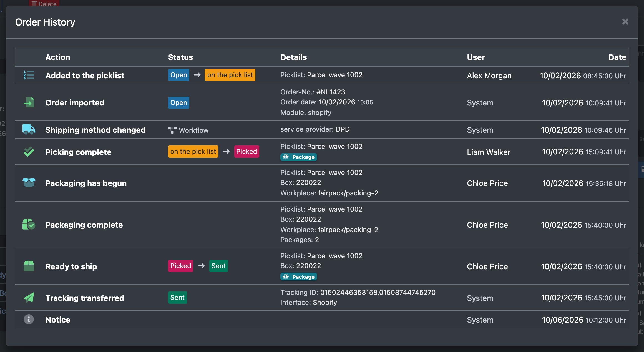Click the truck icon for Shipping method changed

(29, 129)
